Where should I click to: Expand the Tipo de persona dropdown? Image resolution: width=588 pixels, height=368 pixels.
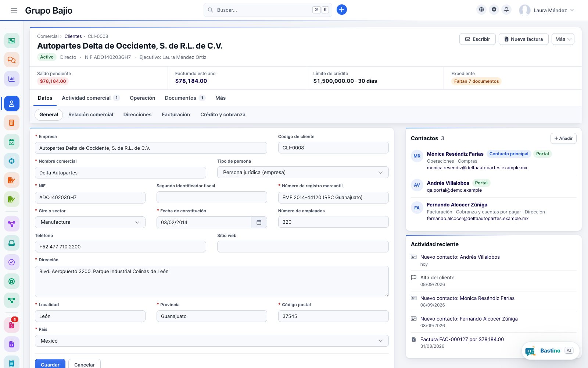click(303, 172)
